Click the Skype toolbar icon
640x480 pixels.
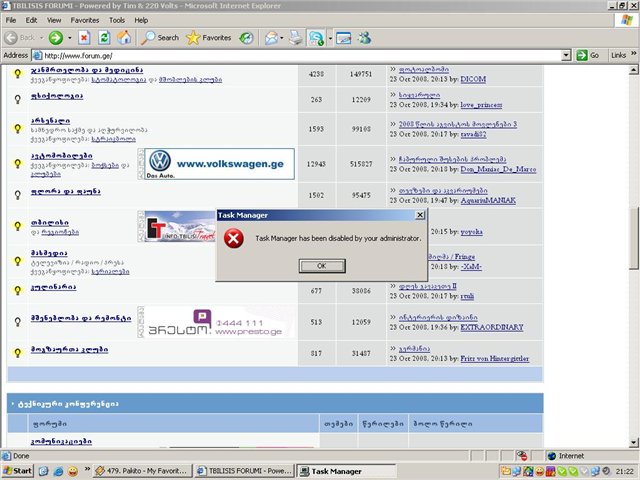pos(316,38)
